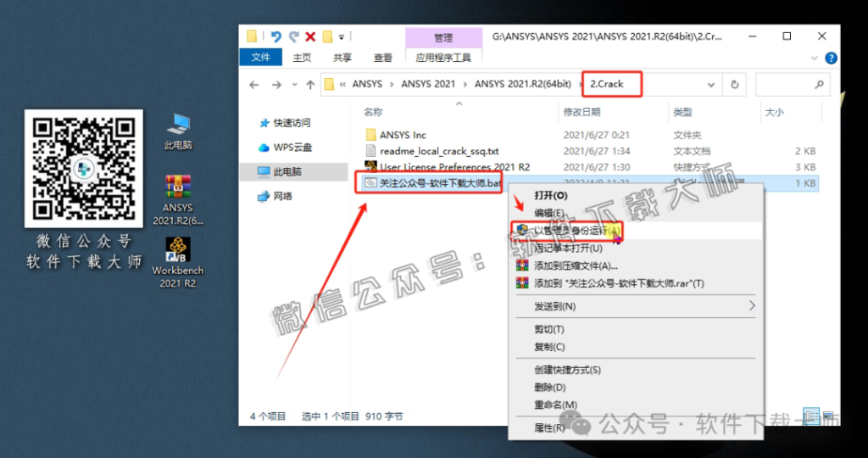Click the blue Help question mark icon
Screen dimensions: 868x458
(x=831, y=58)
